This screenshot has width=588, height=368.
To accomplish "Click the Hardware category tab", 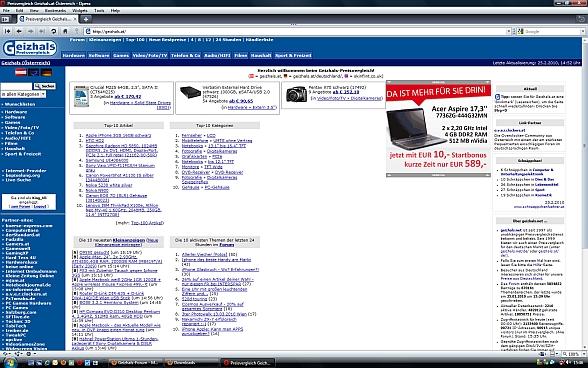I will pos(74,55).
